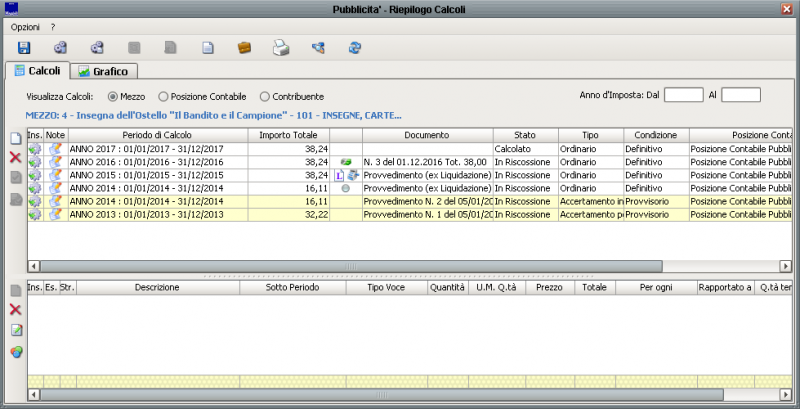800x409 pixels.
Task: Select the Posizione Contabile radio option
Action: [x=164, y=97]
